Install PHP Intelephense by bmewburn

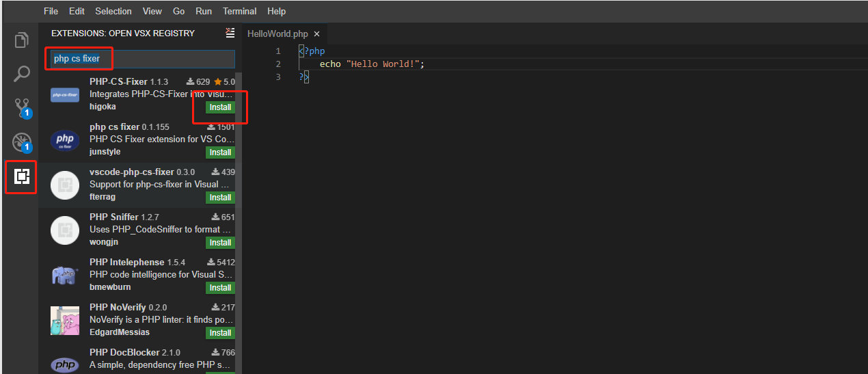(x=220, y=288)
